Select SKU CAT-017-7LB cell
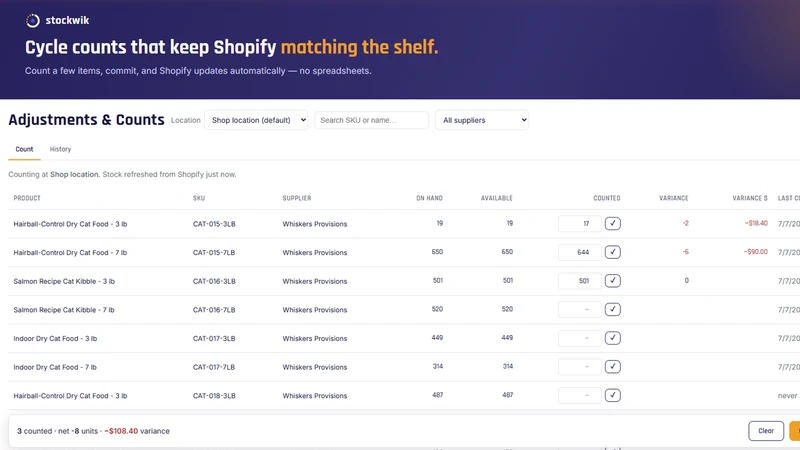 pyautogui.click(x=214, y=367)
